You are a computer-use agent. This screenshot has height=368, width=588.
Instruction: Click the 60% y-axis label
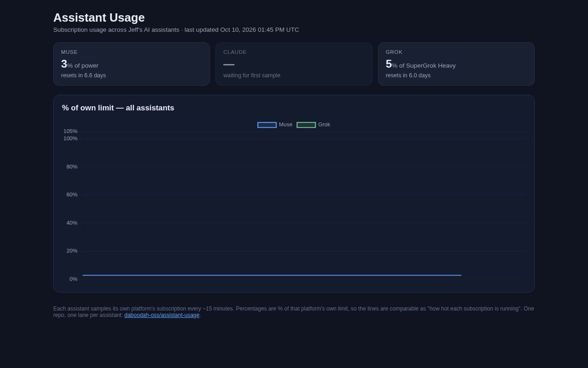(x=72, y=195)
